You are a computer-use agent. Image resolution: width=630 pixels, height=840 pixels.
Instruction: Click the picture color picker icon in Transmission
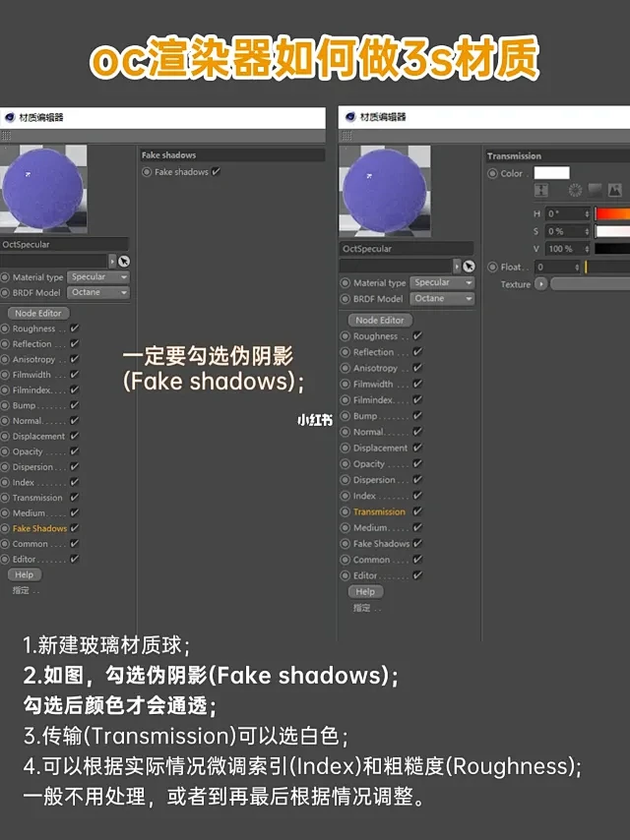[614, 190]
